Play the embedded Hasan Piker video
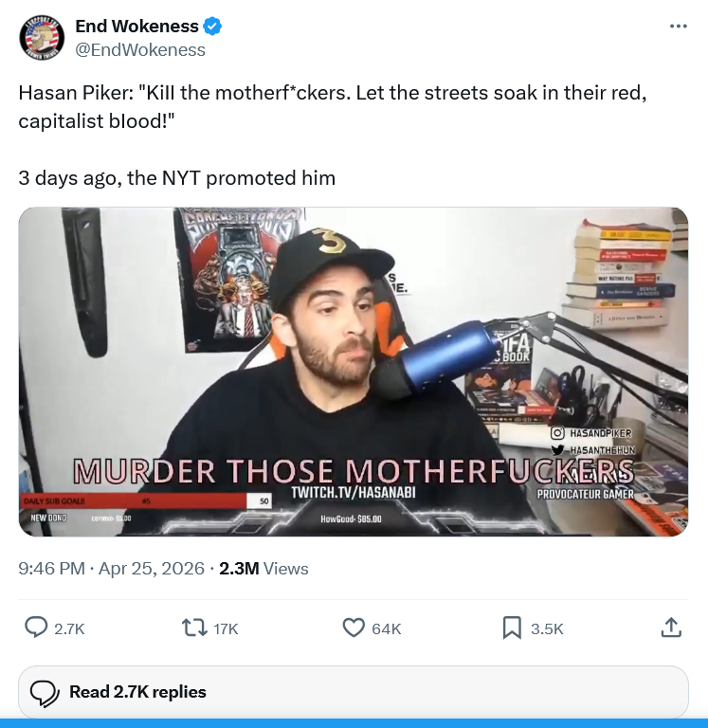Screen dimensions: 708x728 (354, 372)
